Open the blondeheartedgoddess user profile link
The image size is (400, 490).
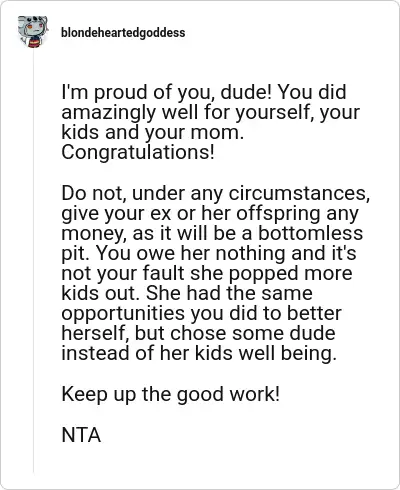point(123,33)
